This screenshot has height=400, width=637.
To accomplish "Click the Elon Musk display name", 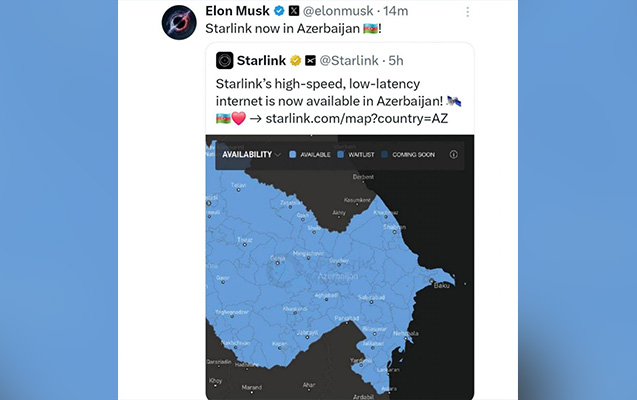I will coord(237,11).
